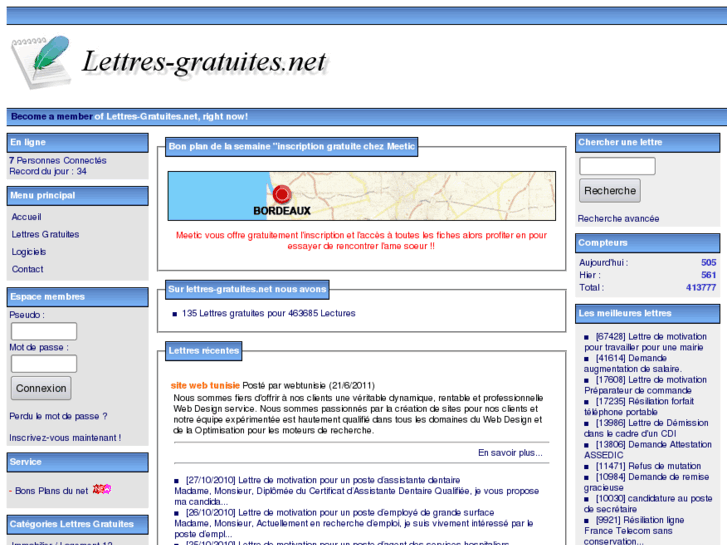This screenshot has height=545, width=727.
Task: Open Refus de mutation letter
Action: coord(648,466)
